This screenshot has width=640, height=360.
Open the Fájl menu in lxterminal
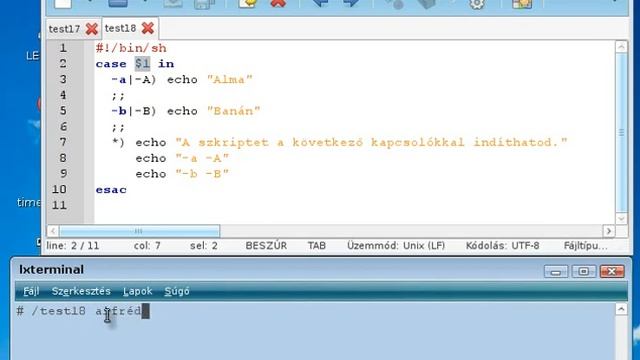[31, 291]
